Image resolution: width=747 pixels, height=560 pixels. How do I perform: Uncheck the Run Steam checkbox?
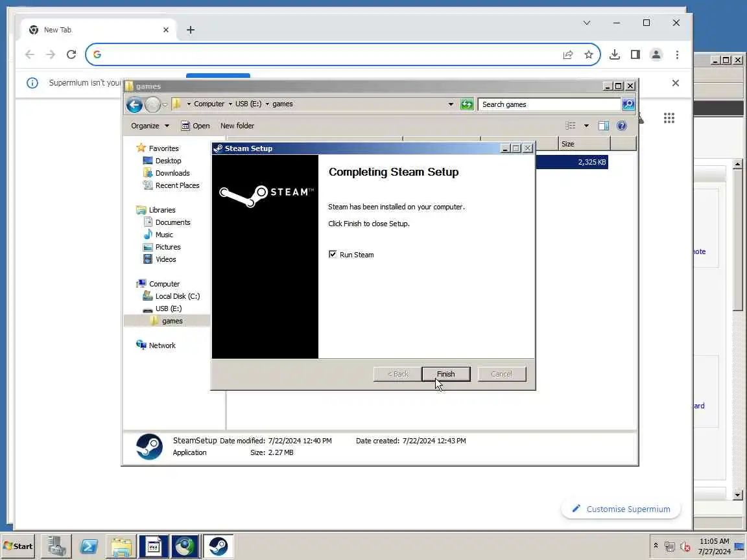click(333, 254)
